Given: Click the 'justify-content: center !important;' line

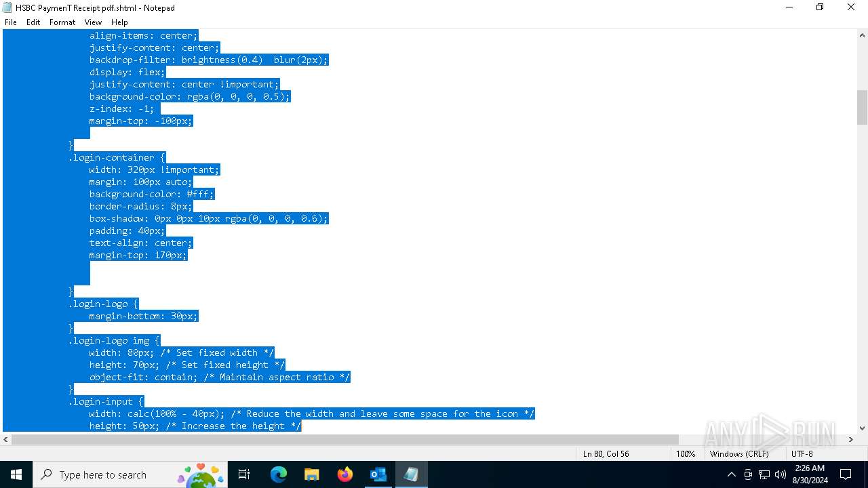Looking at the screenshot, I should pyautogui.click(x=184, y=84).
